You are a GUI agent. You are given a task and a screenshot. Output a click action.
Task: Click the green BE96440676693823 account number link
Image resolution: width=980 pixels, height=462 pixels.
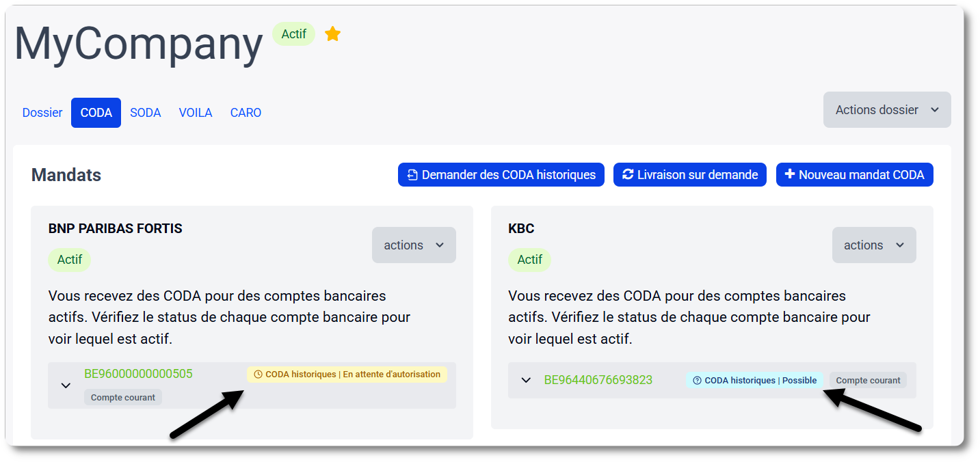598,380
